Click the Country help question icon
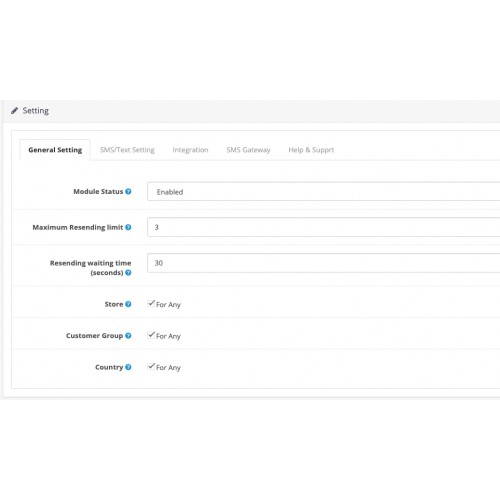 (x=128, y=367)
